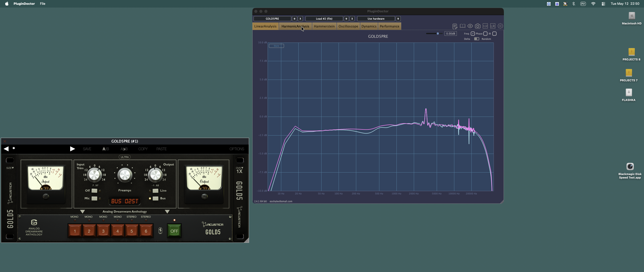Open the OPTIONS menu in the plugin
The height and width of the screenshot is (272, 644).
(237, 149)
